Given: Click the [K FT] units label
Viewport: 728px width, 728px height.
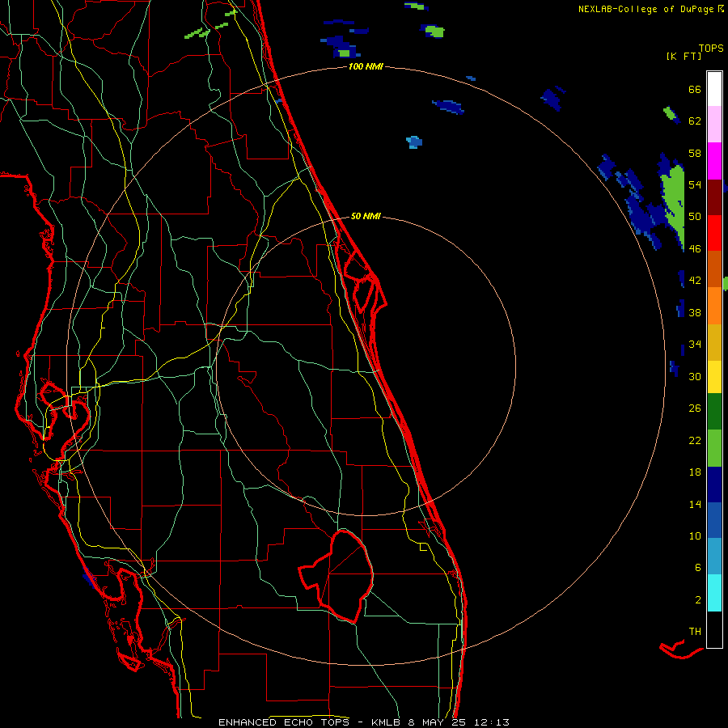Looking at the screenshot, I should (x=684, y=56).
